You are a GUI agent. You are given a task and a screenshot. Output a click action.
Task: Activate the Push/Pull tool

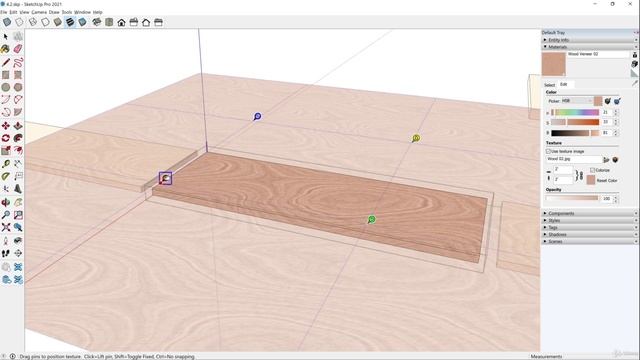[x=18, y=125]
